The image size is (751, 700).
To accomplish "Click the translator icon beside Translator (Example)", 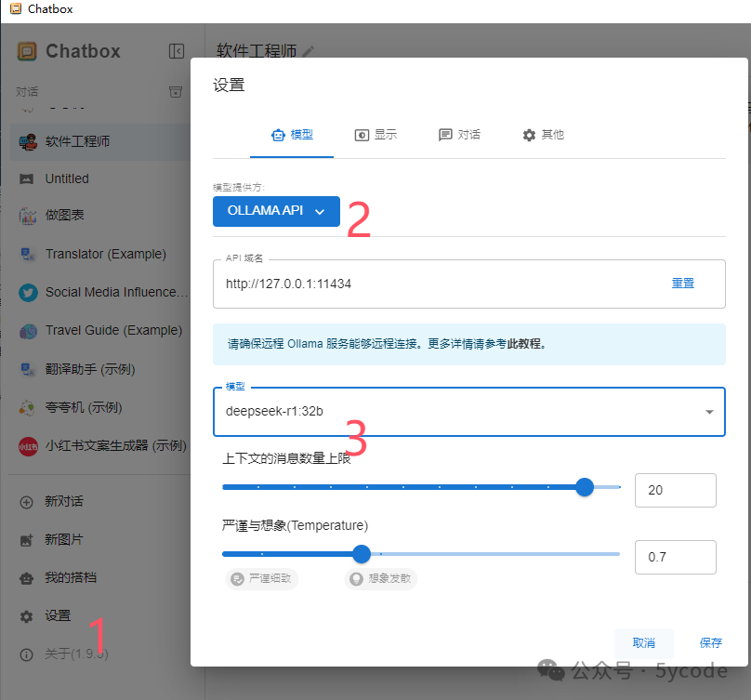I will (x=28, y=255).
